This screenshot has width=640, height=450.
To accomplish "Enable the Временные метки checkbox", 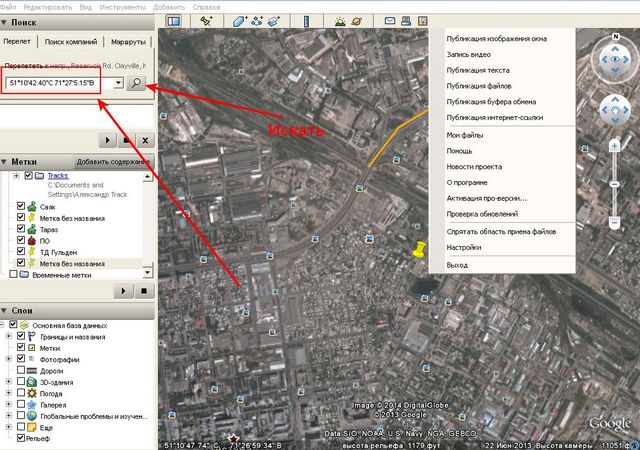I will [13, 274].
